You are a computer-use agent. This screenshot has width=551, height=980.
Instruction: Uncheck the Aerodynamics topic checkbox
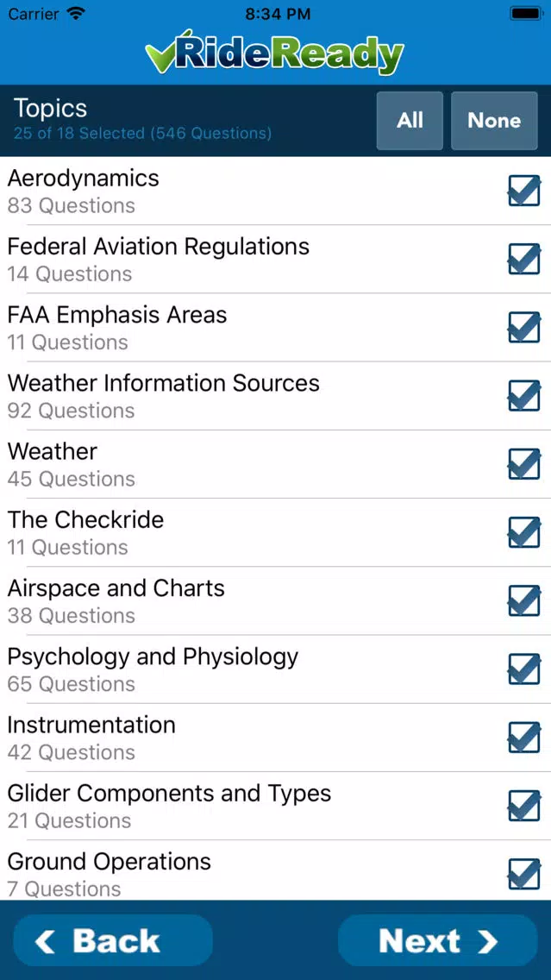click(524, 190)
